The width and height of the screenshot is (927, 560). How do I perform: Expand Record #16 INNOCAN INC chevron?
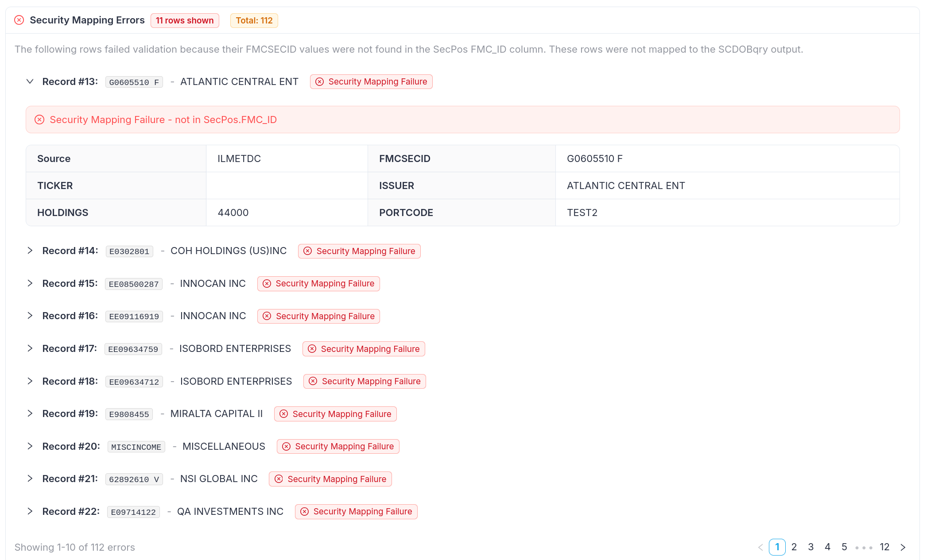pyautogui.click(x=30, y=316)
